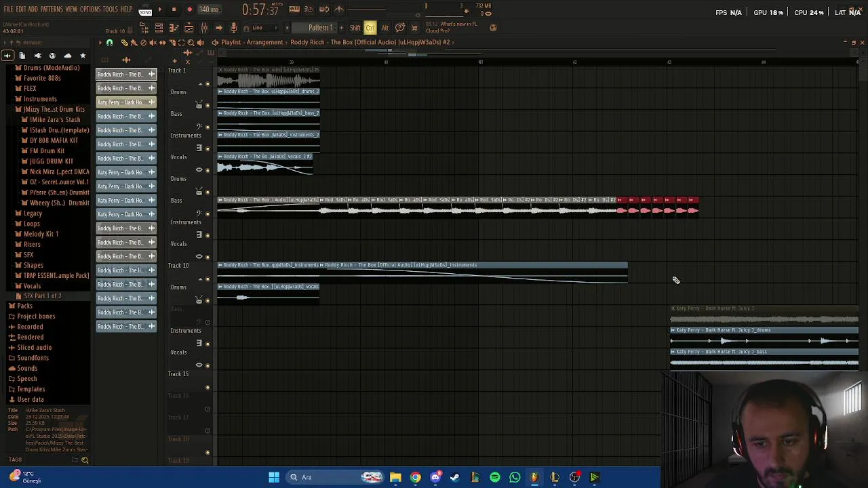
Task: Select the Mute tool in the playlist toolbar
Action: pos(153,43)
